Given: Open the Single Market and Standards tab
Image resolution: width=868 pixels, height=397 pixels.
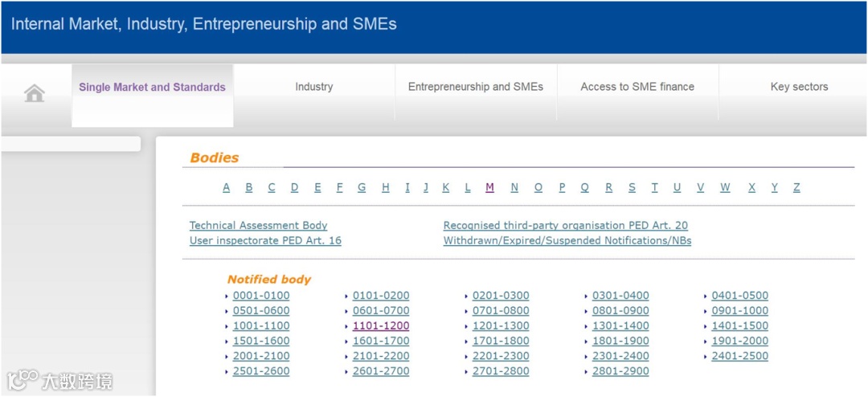Looking at the screenshot, I should click(x=152, y=87).
